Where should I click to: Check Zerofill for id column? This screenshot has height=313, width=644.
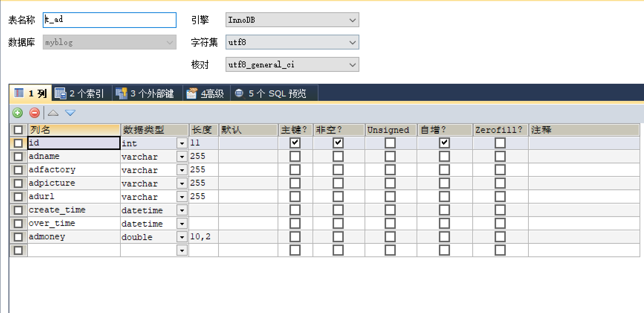click(500, 143)
